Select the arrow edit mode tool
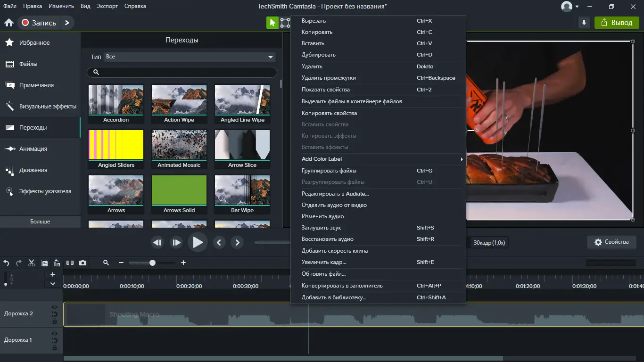The image size is (644, 362). pyautogui.click(x=272, y=23)
